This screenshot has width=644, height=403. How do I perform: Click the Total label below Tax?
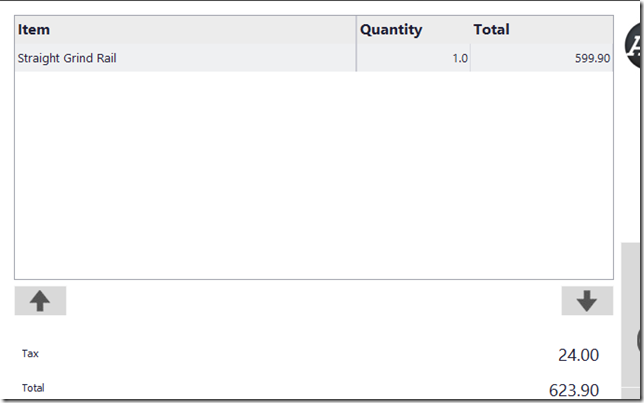pos(33,387)
